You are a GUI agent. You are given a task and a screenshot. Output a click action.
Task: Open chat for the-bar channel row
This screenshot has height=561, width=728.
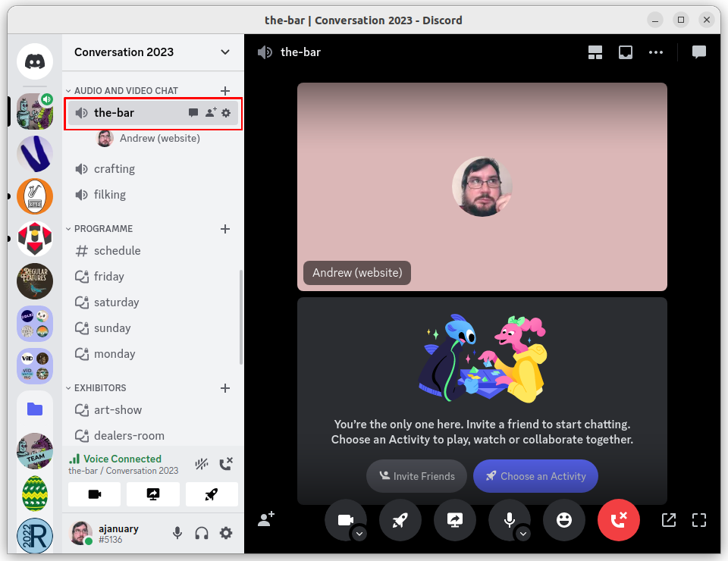(193, 113)
